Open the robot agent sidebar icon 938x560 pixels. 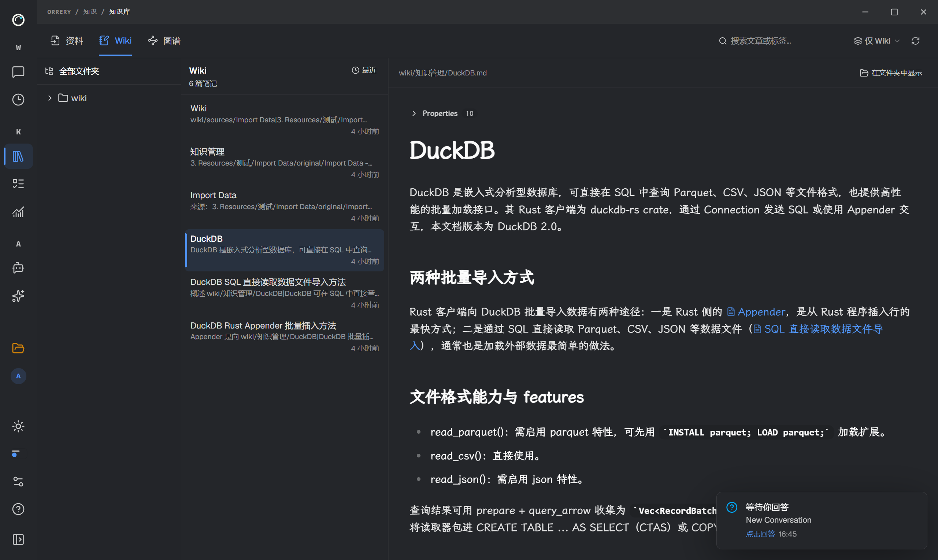click(18, 268)
